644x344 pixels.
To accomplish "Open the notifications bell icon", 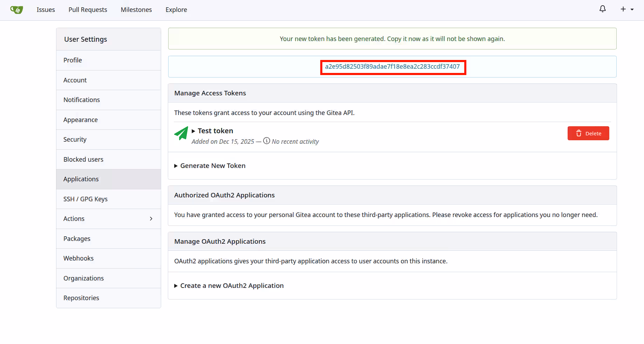I will [602, 9].
